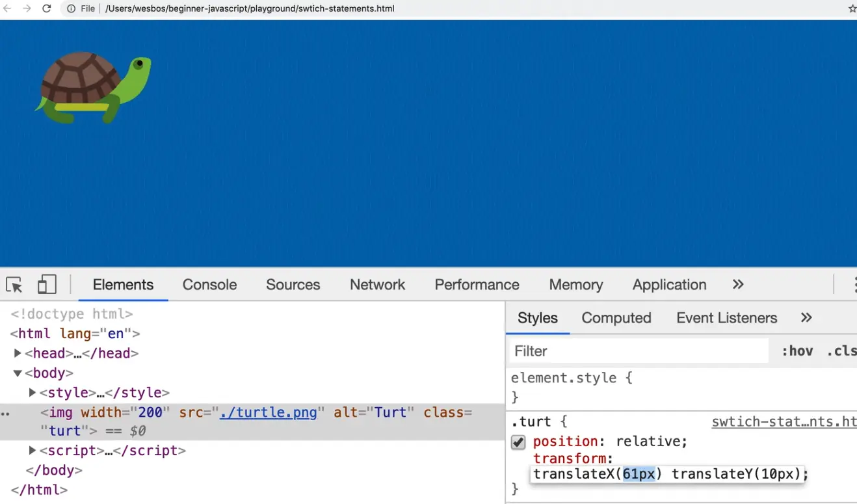
Task: Open the Network tab
Action: point(377,285)
